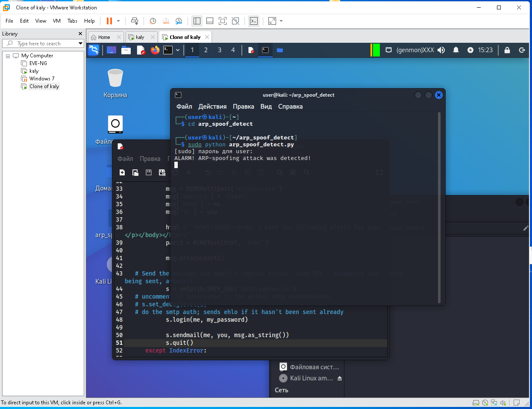
Task: Open the Kali dragon applications menu
Action: pos(94,50)
